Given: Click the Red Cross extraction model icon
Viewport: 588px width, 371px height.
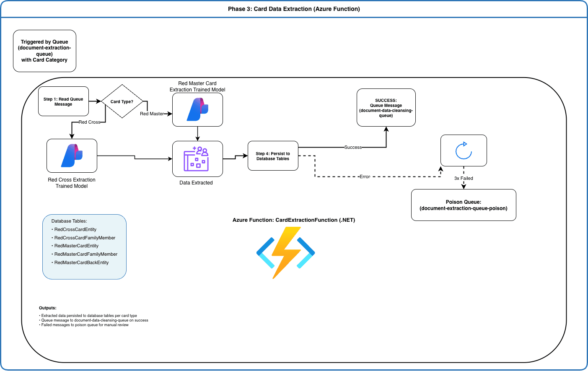Looking at the screenshot, I should (72, 156).
